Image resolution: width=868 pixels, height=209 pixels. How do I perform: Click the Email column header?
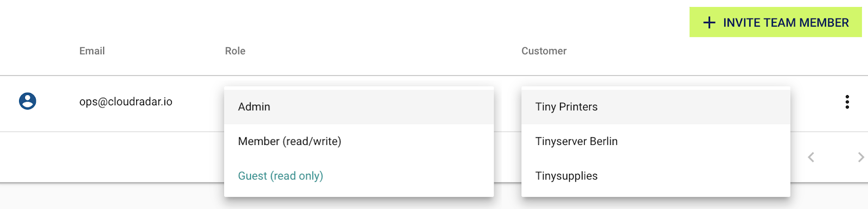[92, 51]
